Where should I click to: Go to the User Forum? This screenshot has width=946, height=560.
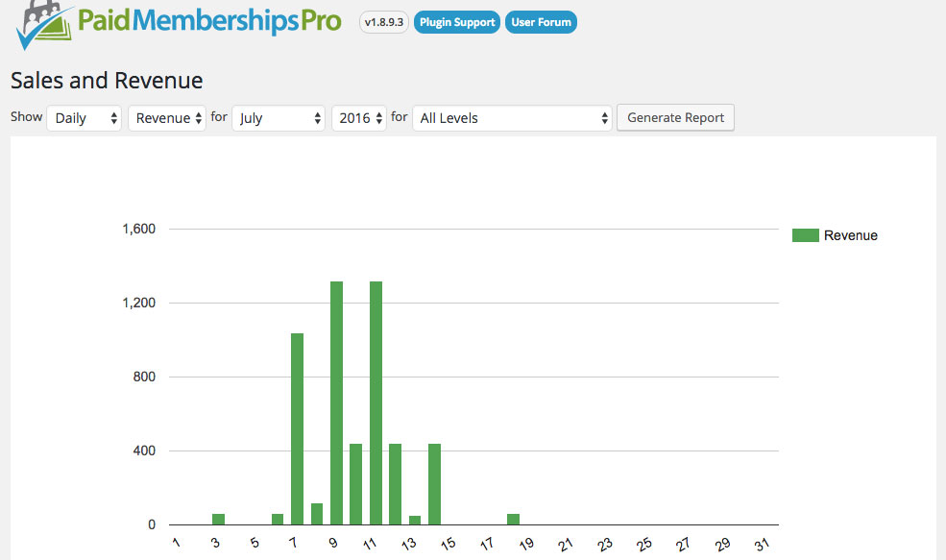[x=542, y=22]
